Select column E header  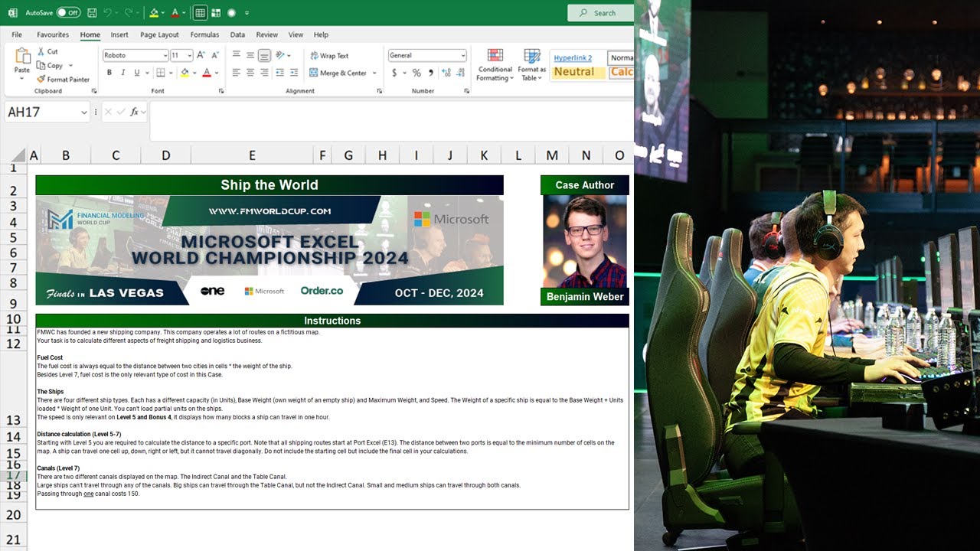click(x=252, y=155)
